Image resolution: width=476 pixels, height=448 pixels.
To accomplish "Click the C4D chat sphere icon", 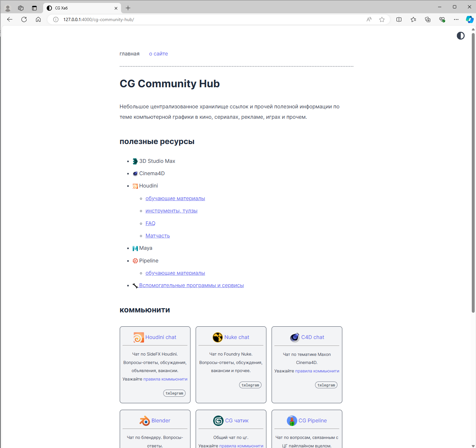I will coord(295,337).
